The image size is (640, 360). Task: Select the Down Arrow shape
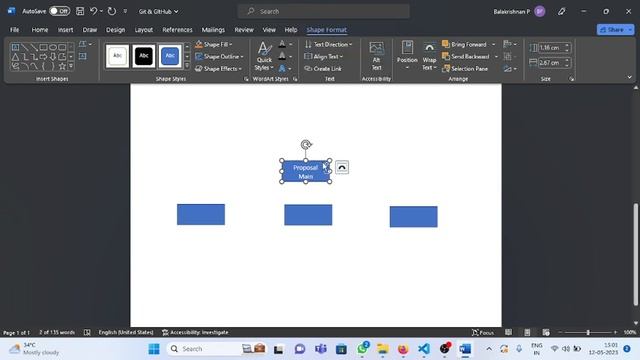point(53,57)
